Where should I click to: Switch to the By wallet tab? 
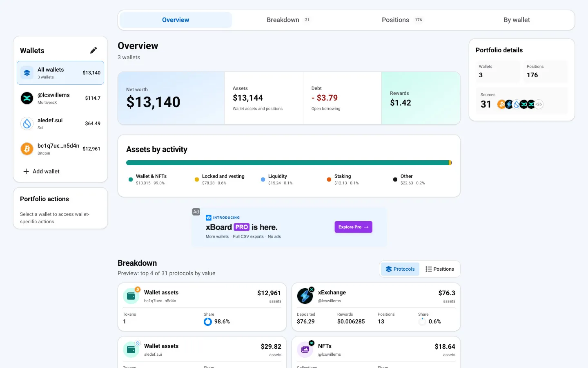(517, 20)
